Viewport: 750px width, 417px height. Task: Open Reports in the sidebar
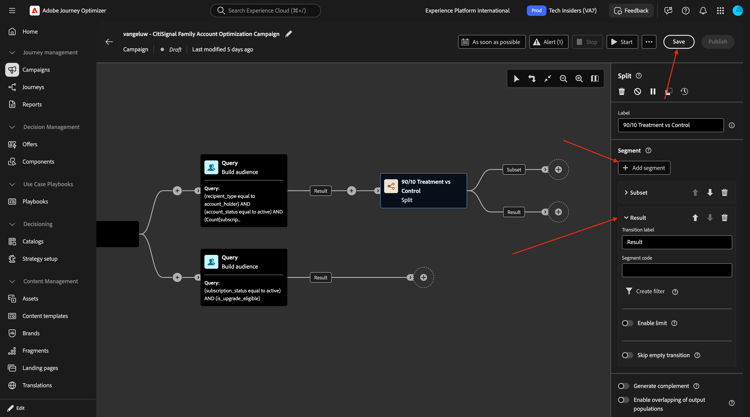(32, 104)
